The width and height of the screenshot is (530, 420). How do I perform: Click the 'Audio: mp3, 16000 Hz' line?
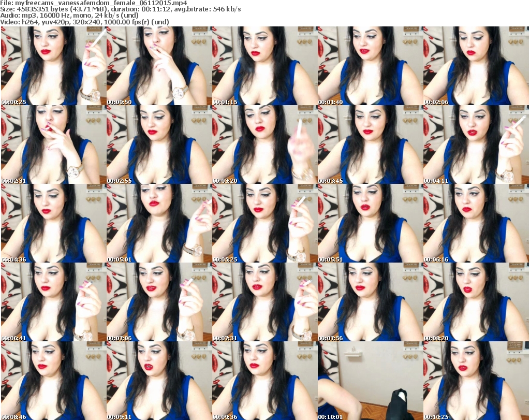click(x=69, y=15)
